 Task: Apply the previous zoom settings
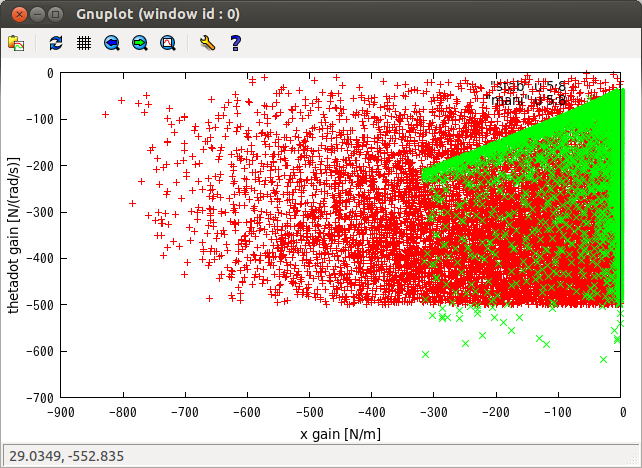(112, 43)
